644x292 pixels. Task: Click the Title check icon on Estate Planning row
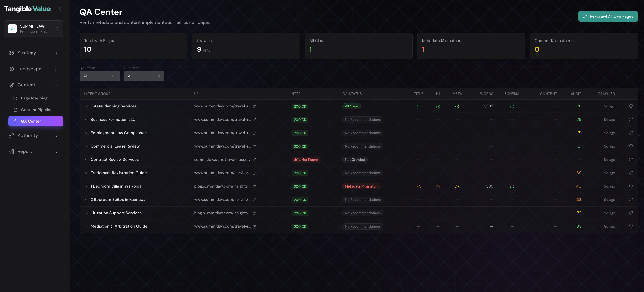tap(419, 106)
